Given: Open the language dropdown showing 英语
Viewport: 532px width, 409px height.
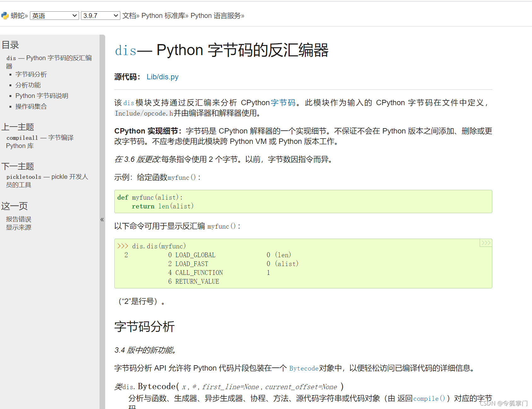Looking at the screenshot, I should tap(54, 15).
